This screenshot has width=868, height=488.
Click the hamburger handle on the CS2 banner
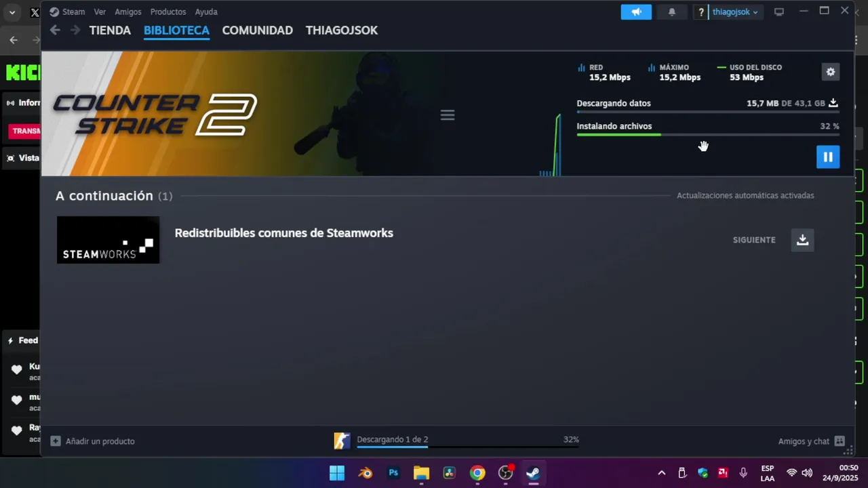pos(448,115)
